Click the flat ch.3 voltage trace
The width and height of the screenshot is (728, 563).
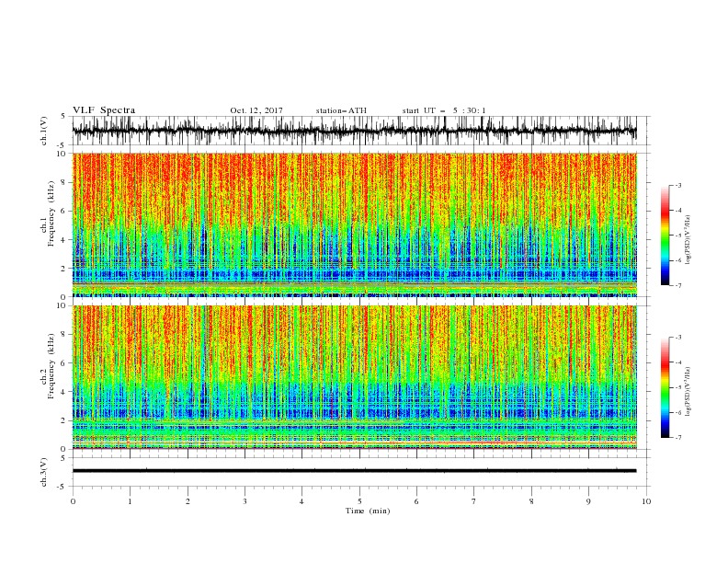tap(354, 471)
